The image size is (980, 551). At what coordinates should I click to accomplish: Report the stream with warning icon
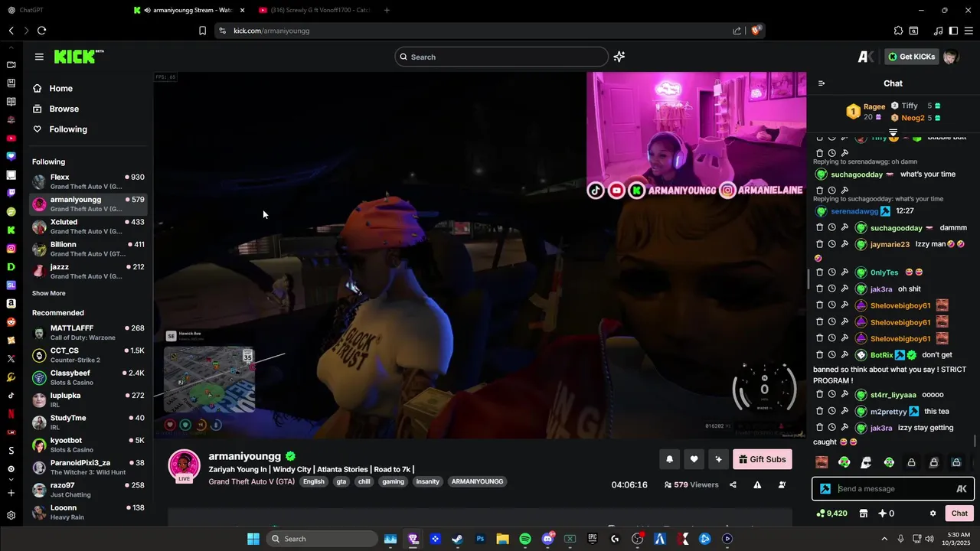(x=757, y=484)
